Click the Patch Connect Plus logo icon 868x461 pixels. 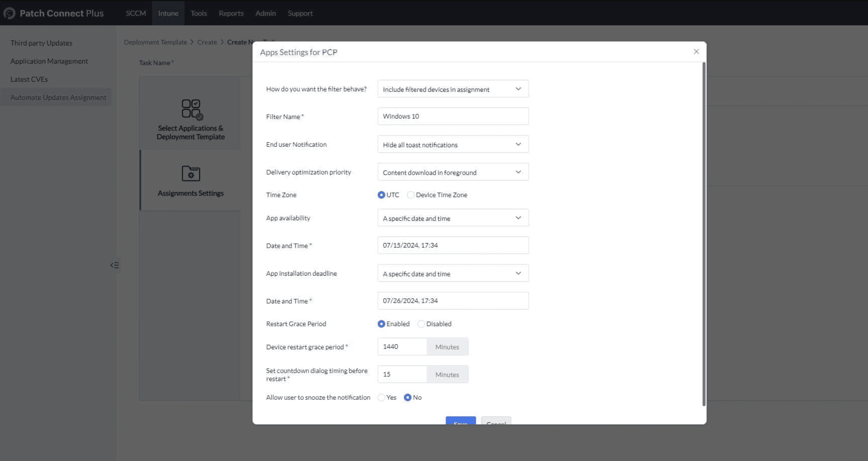pos(9,13)
